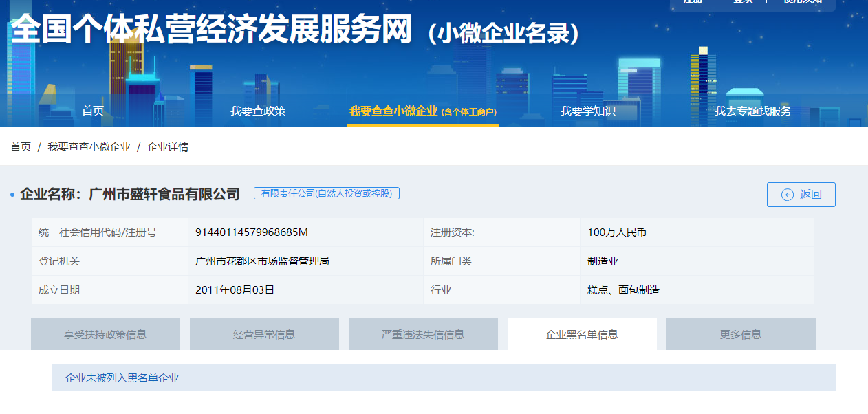The width and height of the screenshot is (868, 414).
Task: Open the 我要学知识 navigation item
Action: (x=588, y=111)
